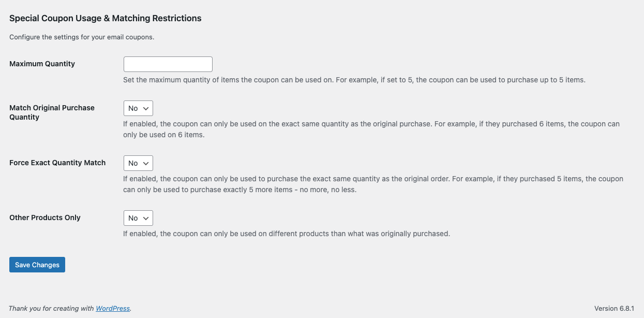Click the Special Coupon Usage & Matching Restrictions heading

(106, 18)
